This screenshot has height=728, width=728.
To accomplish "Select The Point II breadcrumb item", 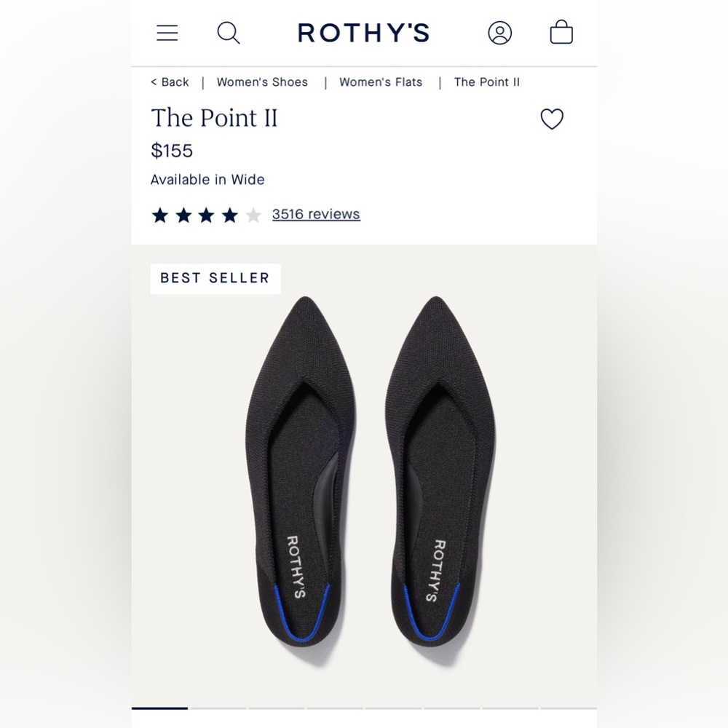I will (486, 82).
